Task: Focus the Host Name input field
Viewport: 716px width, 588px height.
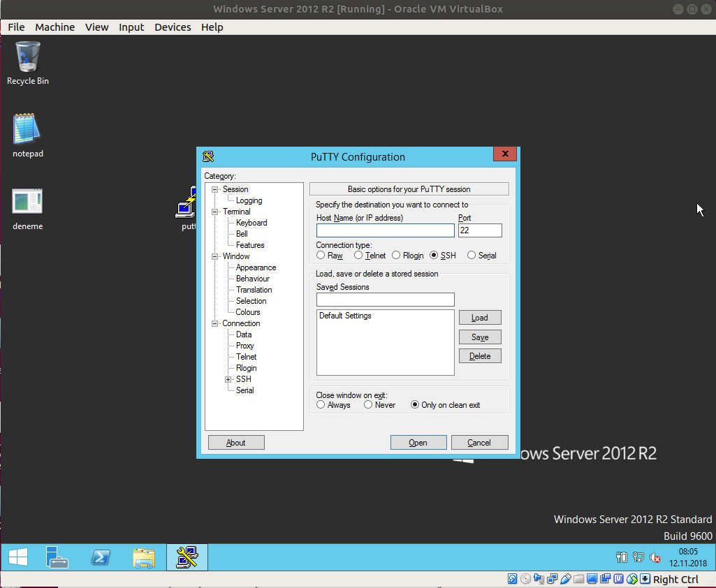Action: pyautogui.click(x=386, y=230)
